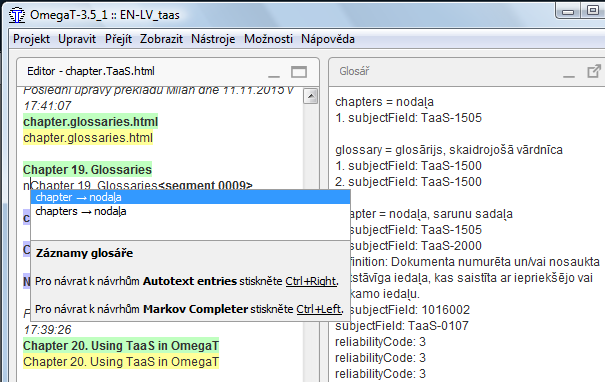
Task: Open the Upravit menu
Action: (x=77, y=39)
